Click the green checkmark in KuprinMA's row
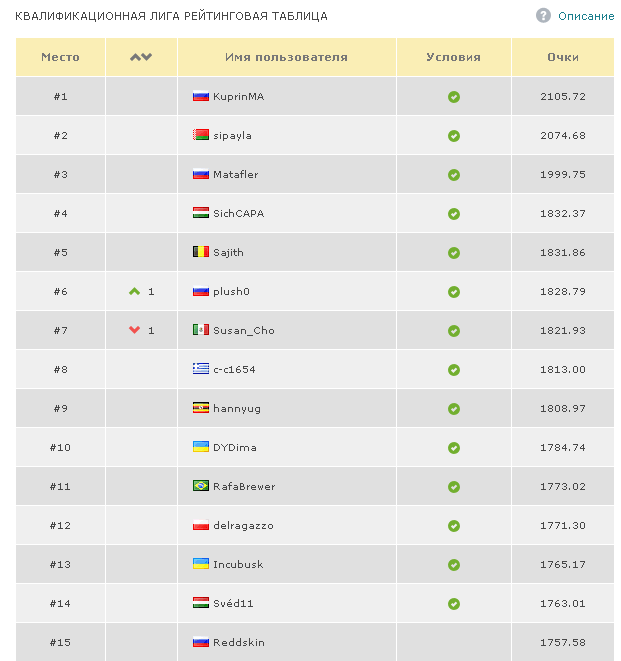Viewport: 621px width, 661px height. (x=454, y=97)
